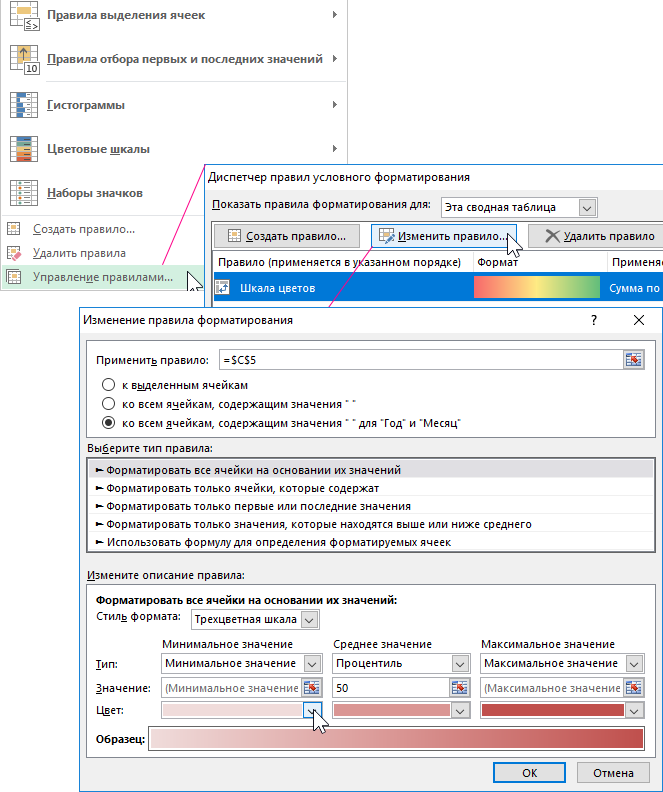663x792 pixels.
Task: Select the 'к выделенным ячейкам' radio option
Action: coord(108,385)
